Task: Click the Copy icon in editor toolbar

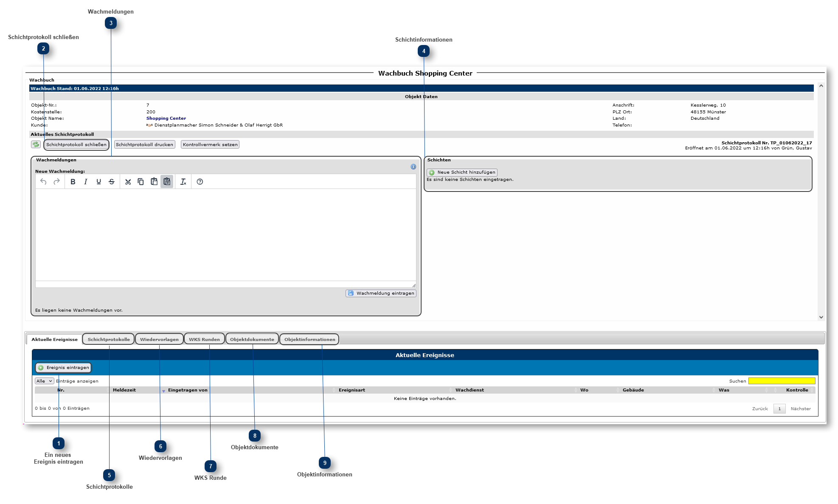Action: 141,182
